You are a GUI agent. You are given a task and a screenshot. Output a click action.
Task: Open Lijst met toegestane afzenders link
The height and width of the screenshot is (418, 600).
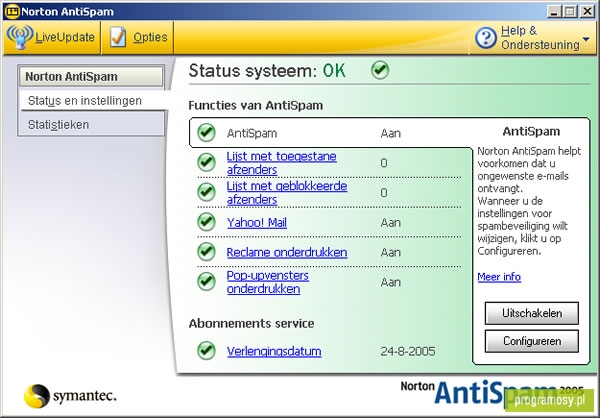point(281,163)
